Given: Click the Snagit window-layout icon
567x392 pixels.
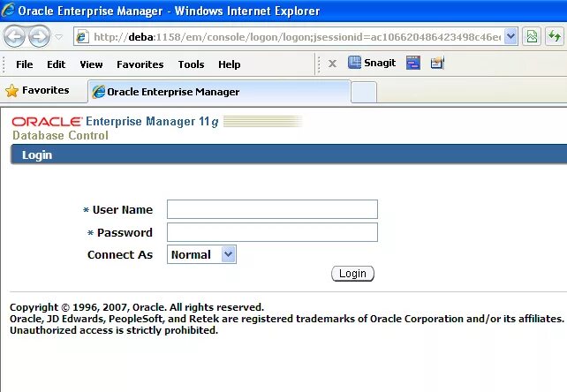Looking at the screenshot, I should [413, 63].
